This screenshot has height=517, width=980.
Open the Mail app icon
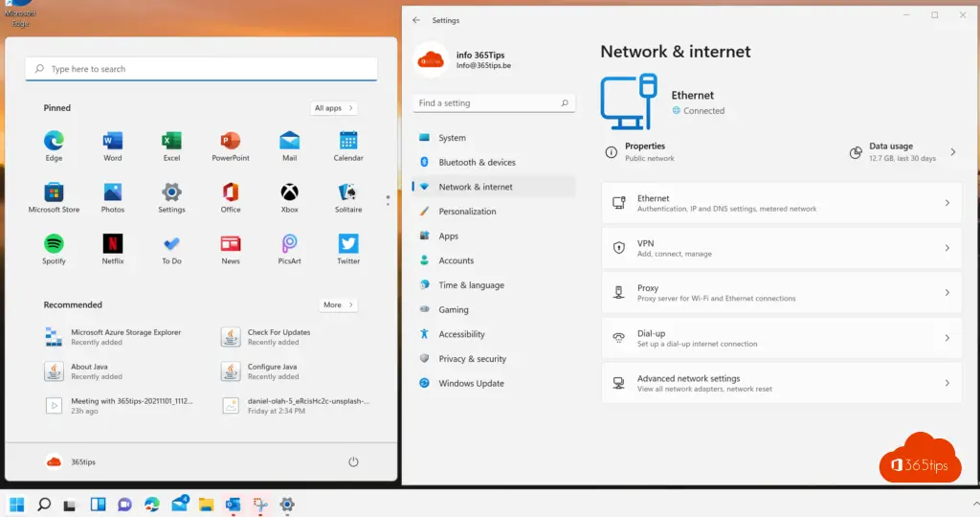(x=289, y=146)
